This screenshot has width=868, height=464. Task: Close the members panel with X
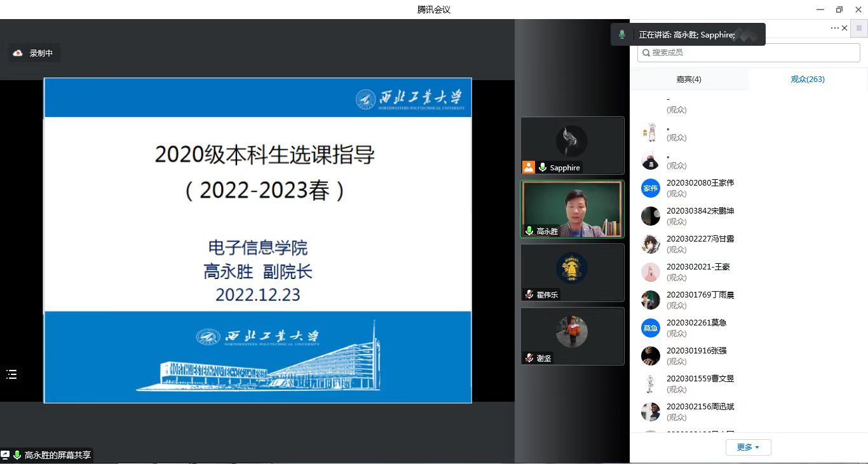(844, 28)
